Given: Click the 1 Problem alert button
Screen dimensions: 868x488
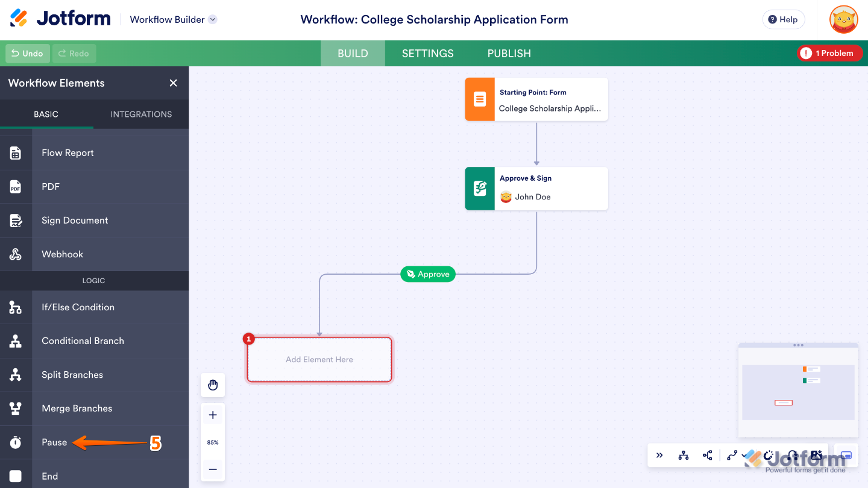Looking at the screenshot, I should pyautogui.click(x=829, y=53).
